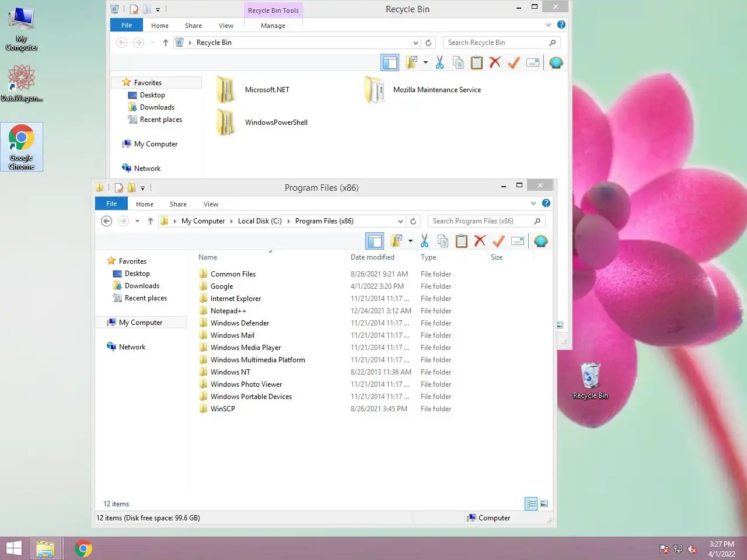Open Home ribbon tab in Recycle Bin window

(x=160, y=26)
